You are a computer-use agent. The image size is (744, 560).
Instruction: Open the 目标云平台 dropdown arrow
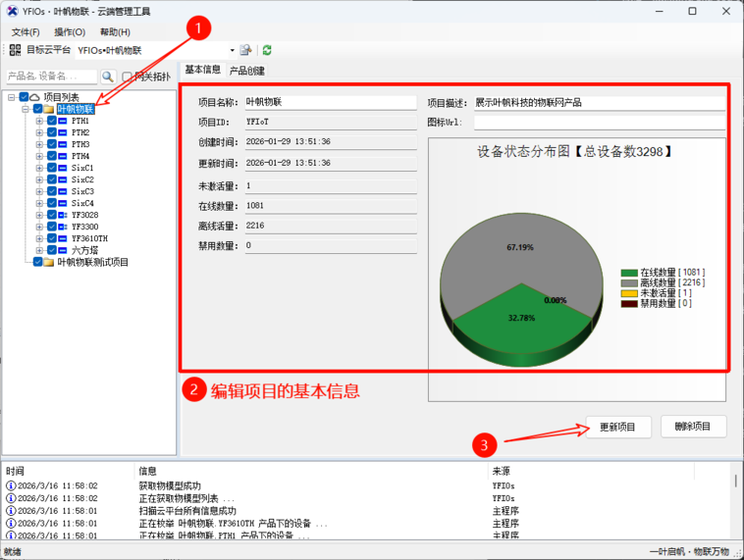[232, 50]
